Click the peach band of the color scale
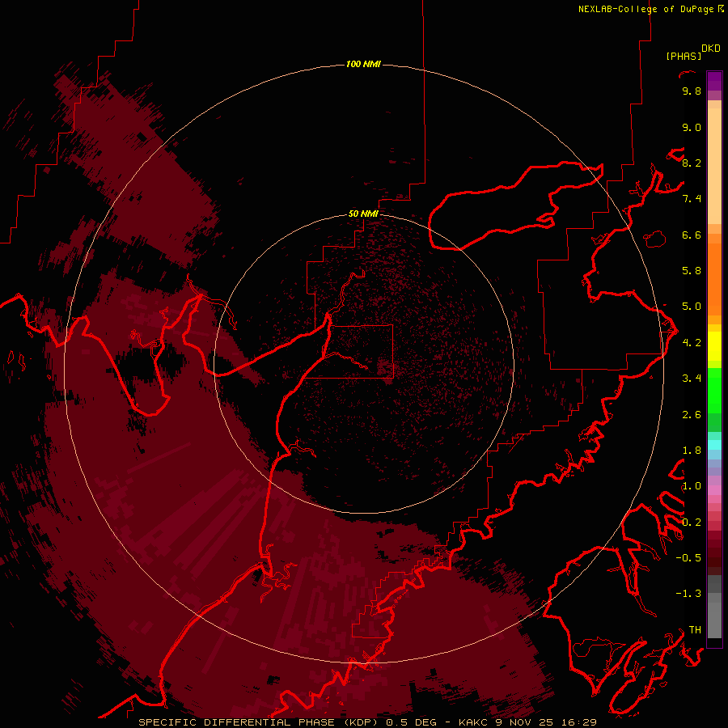This screenshot has width=728, height=728. 714,166
